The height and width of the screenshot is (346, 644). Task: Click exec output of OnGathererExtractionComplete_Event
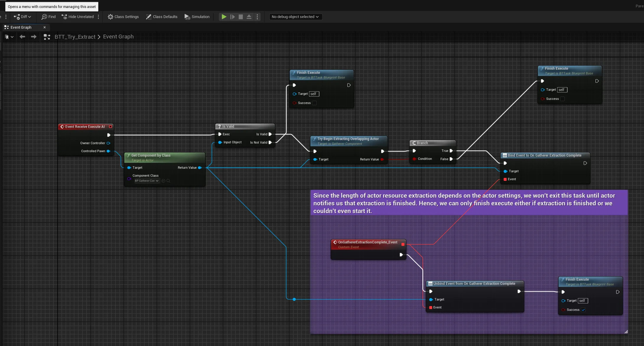pyautogui.click(x=401, y=255)
